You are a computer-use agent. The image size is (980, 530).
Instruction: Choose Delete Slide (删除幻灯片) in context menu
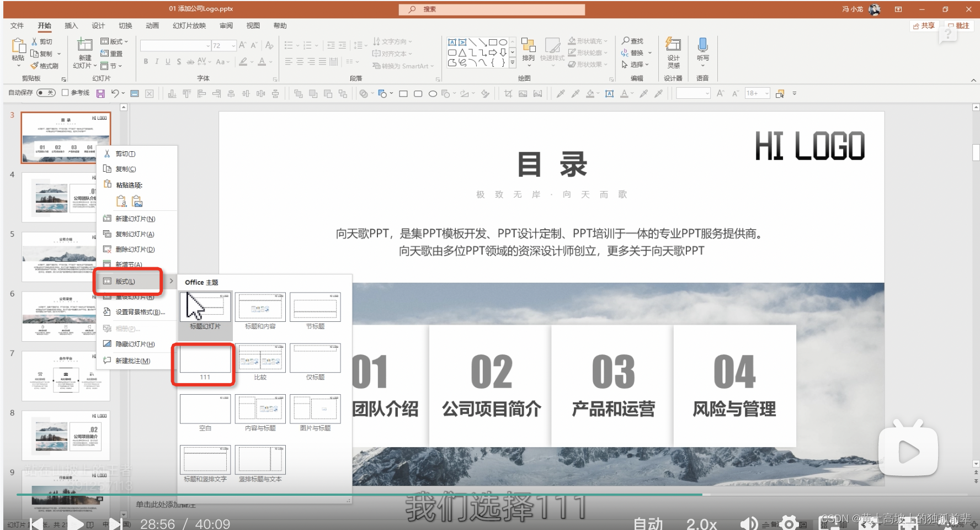tap(136, 250)
